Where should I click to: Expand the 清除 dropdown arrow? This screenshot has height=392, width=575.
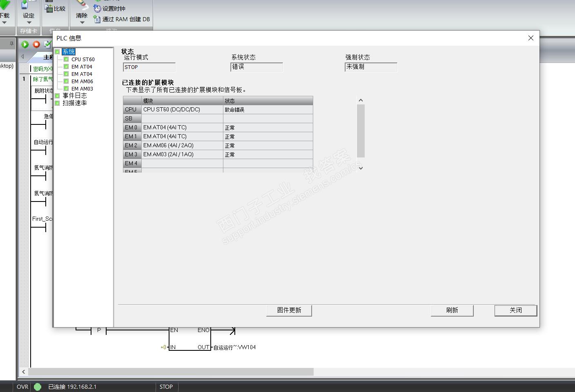(x=82, y=22)
